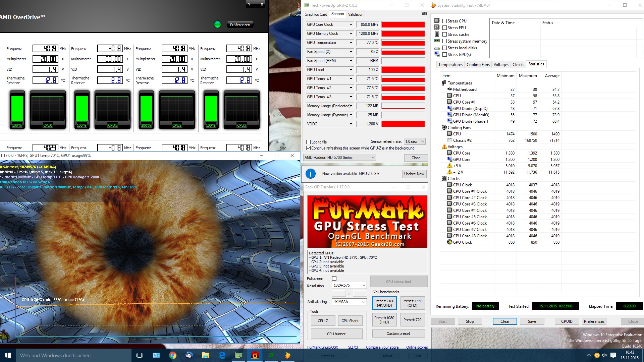Open the Graphics Card tab in GPU-Z
This screenshot has height=362, width=644.
coord(316,14)
